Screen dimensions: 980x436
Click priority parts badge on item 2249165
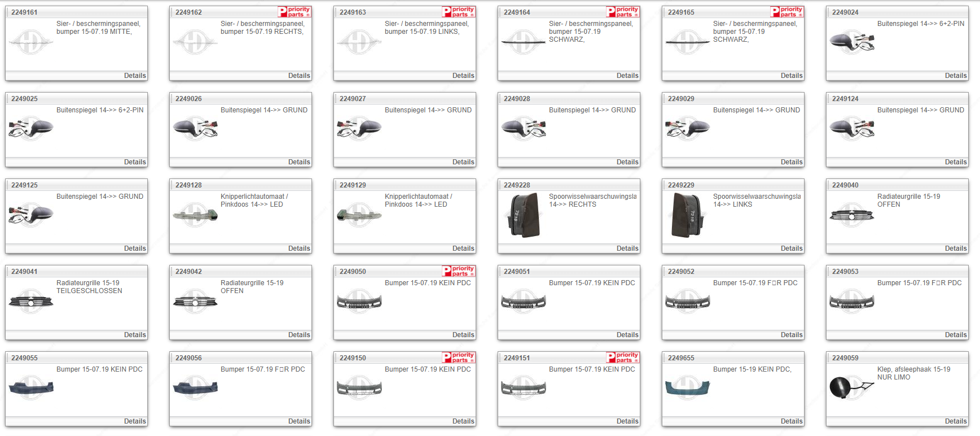click(786, 12)
